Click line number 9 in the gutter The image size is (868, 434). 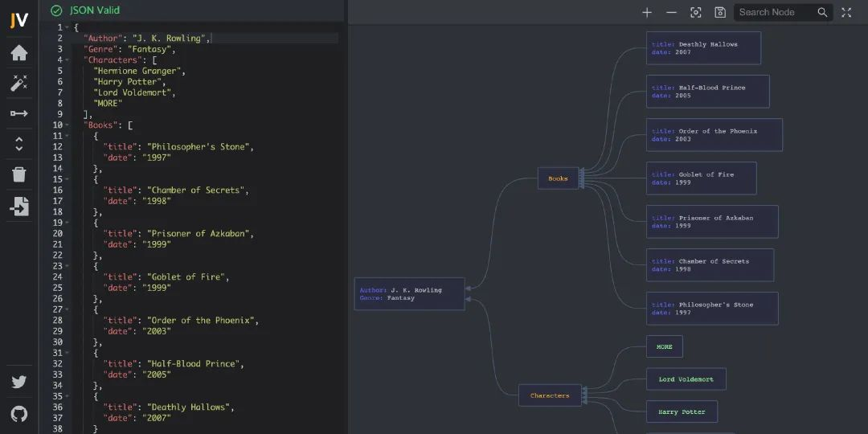59,114
